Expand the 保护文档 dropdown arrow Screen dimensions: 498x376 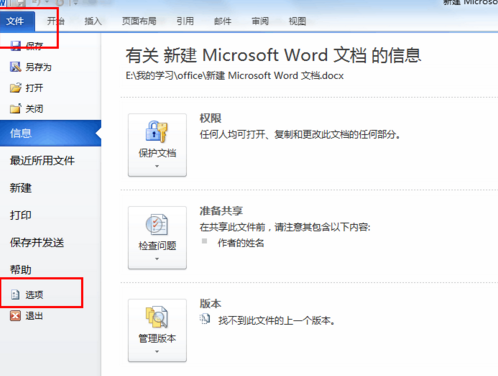tap(157, 166)
